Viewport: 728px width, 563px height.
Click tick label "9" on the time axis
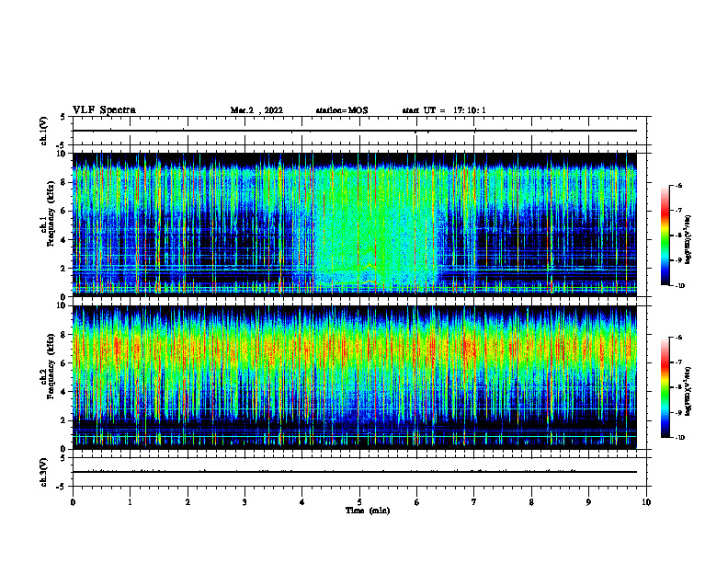point(588,502)
